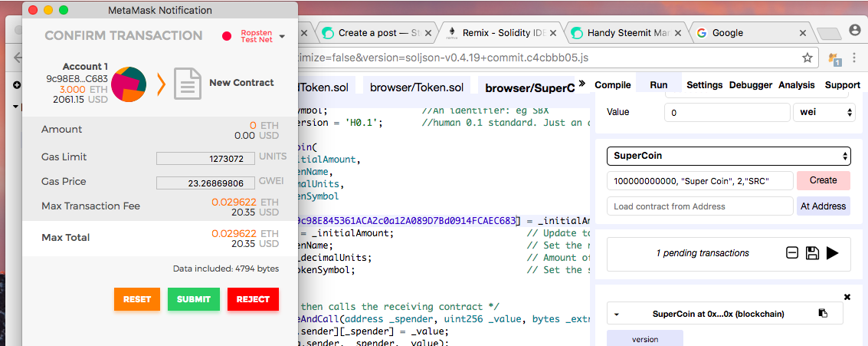
Task: Click the pink Create button
Action: (823, 180)
